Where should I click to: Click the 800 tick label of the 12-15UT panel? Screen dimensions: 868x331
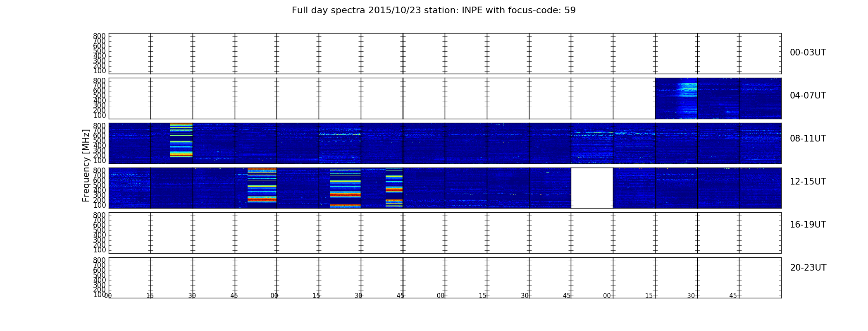[99, 170]
